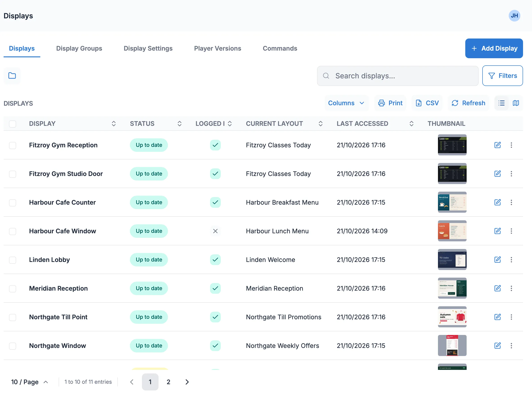532x403 pixels.
Task: Click the edit icon for Northgate Window
Action: point(497,345)
